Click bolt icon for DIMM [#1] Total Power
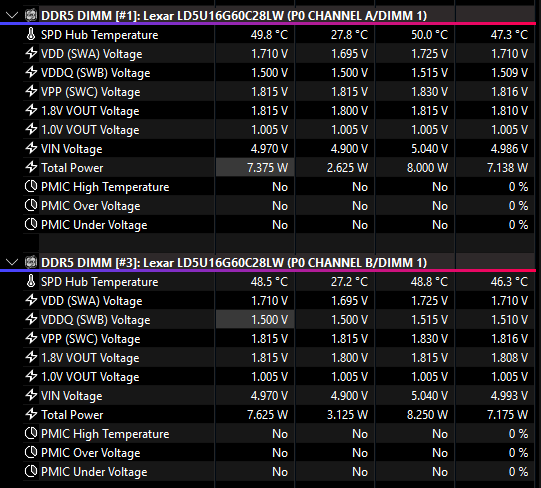Viewport: 541px width, 488px height. coord(31,167)
